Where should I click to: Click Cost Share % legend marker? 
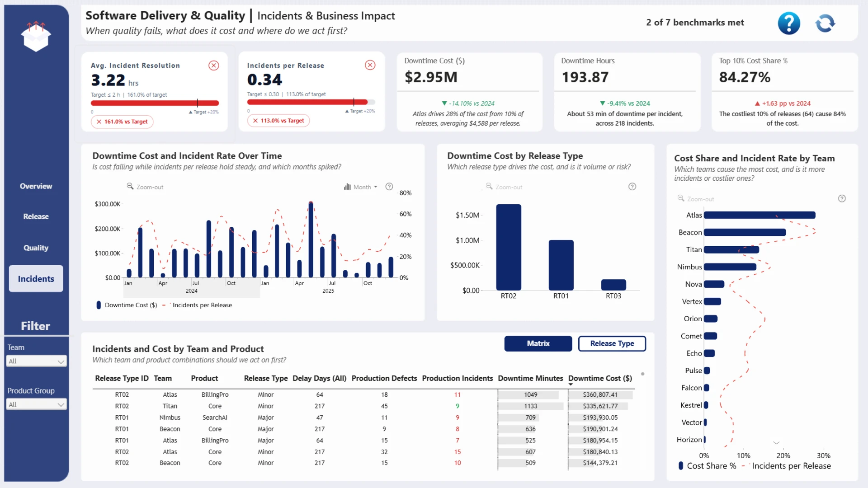point(681,466)
